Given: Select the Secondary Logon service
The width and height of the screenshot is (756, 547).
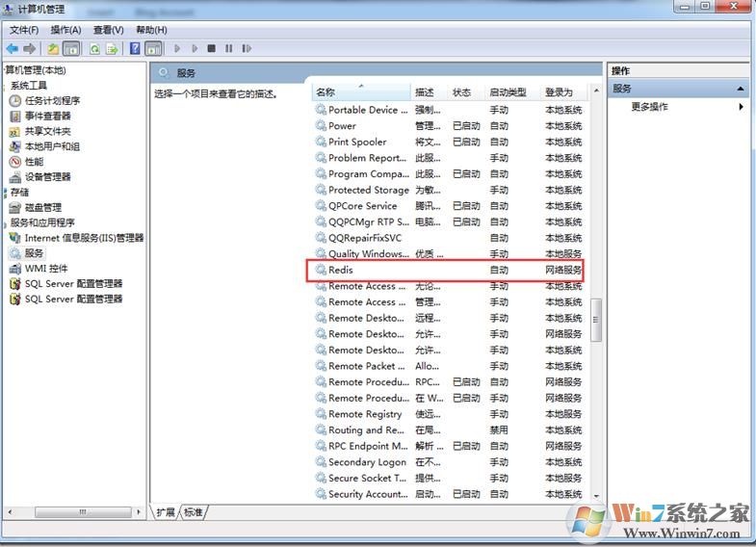Looking at the screenshot, I should [449, 461].
